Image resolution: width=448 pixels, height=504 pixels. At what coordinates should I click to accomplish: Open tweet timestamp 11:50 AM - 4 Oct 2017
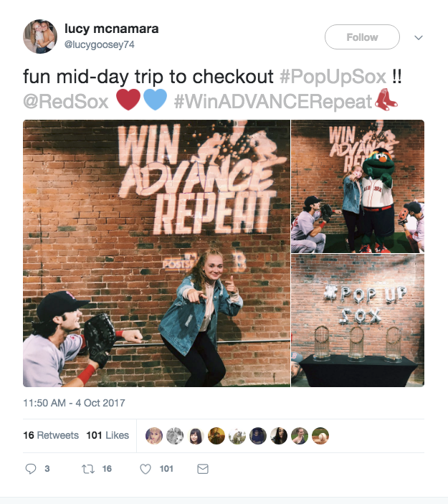[74, 403]
